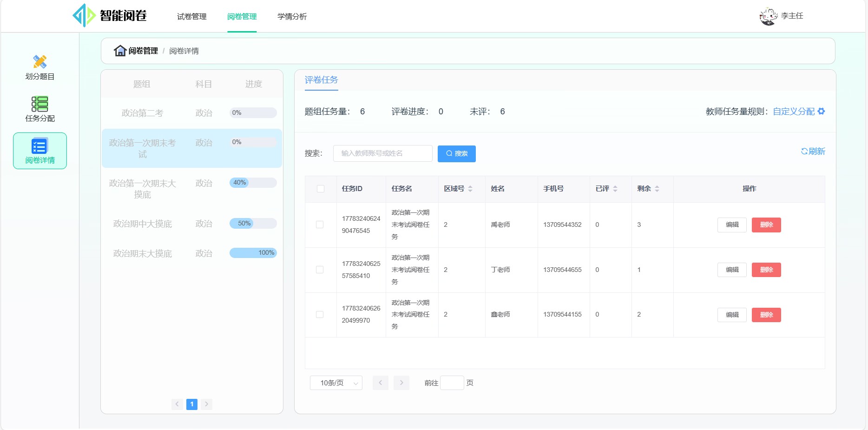Screen dimensions: 868x430
Task: Delete 丁老师's task via 删除 button
Action: pyautogui.click(x=766, y=270)
